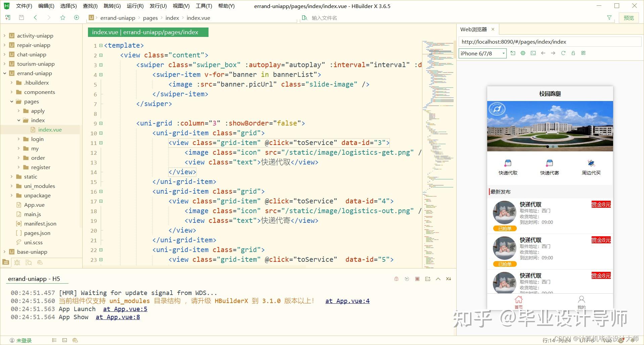Click the console link at App.vue:5
Screen dimensions: 644x345
tap(125, 309)
